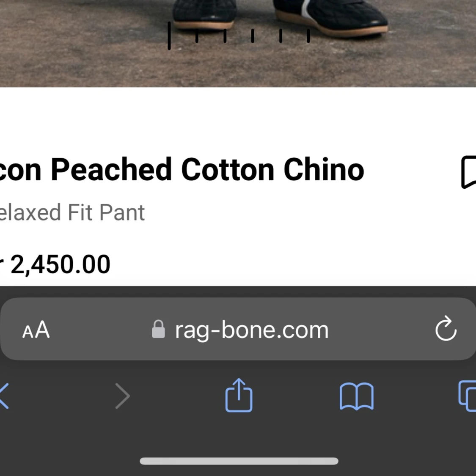
Task: Select the fifth carousel indicator tick
Action: click(x=281, y=36)
